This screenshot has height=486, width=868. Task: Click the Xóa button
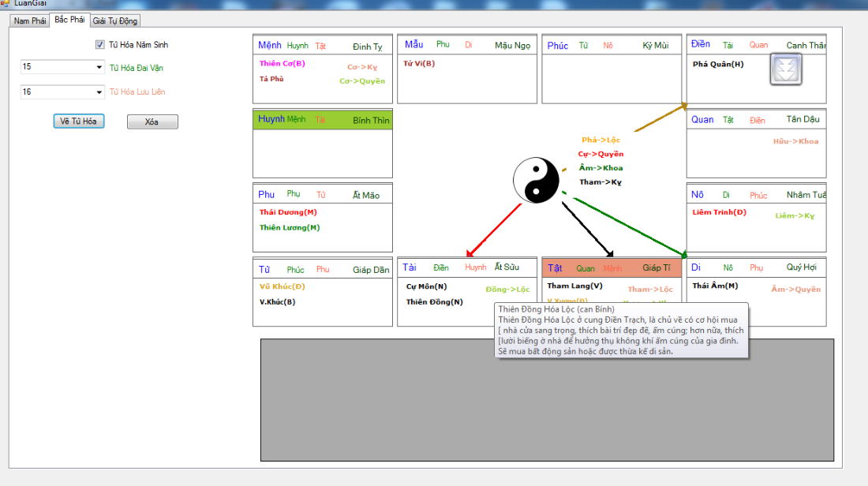pos(152,121)
